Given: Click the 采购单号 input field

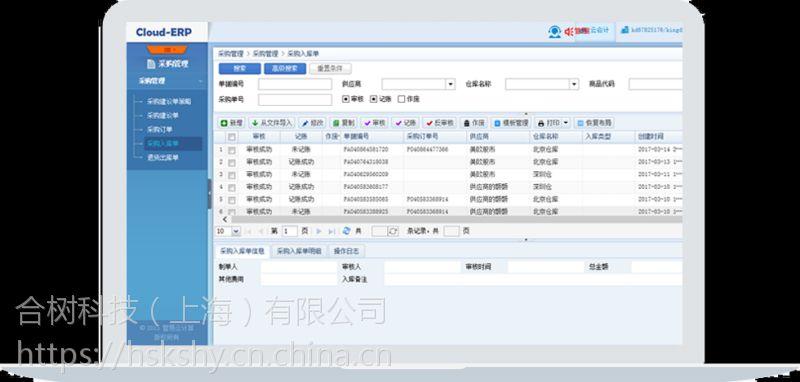Looking at the screenshot, I should [x=295, y=100].
